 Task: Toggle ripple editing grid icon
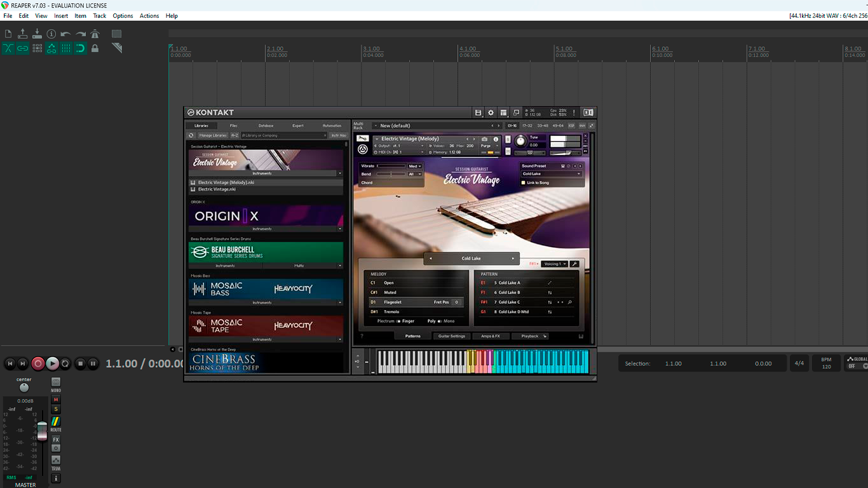pos(37,48)
